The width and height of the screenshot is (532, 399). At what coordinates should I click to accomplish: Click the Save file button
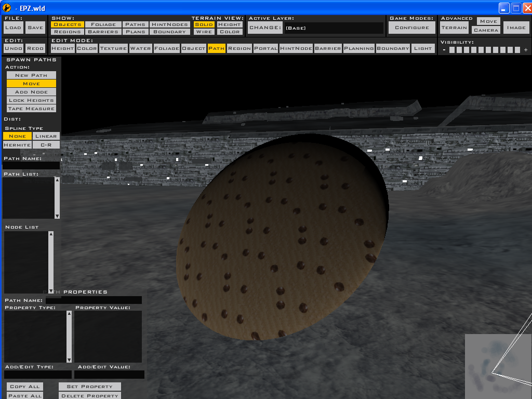pyautogui.click(x=35, y=28)
